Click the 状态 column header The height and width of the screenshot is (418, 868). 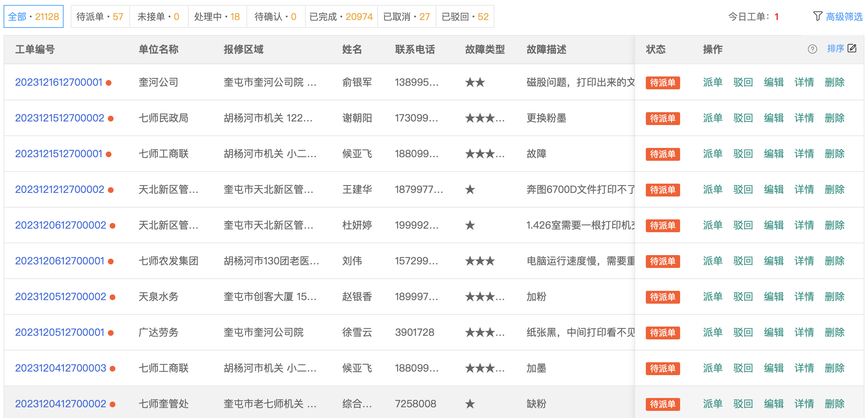point(655,49)
